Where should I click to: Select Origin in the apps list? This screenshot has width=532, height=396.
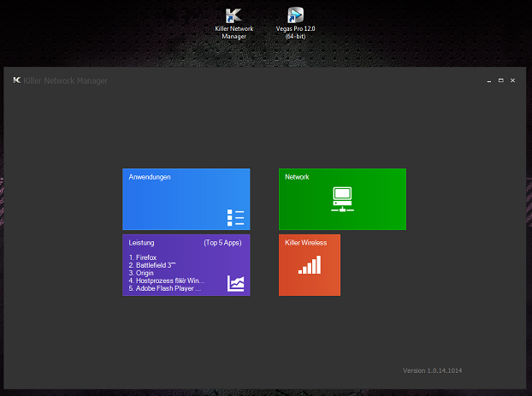tap(141, 273)
